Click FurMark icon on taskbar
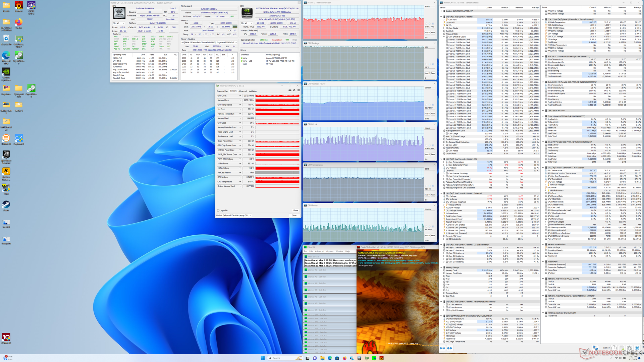The height and width of the screenshot is (362, 644). [x=381, y=358]
